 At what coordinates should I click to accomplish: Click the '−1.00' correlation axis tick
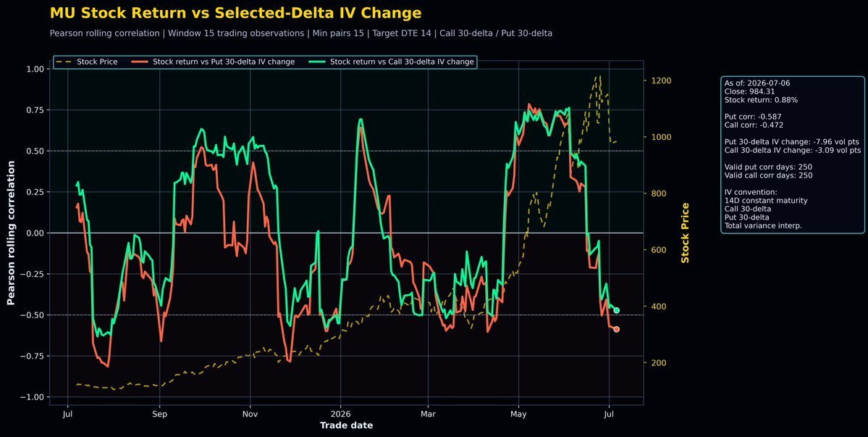click(32, 396)
